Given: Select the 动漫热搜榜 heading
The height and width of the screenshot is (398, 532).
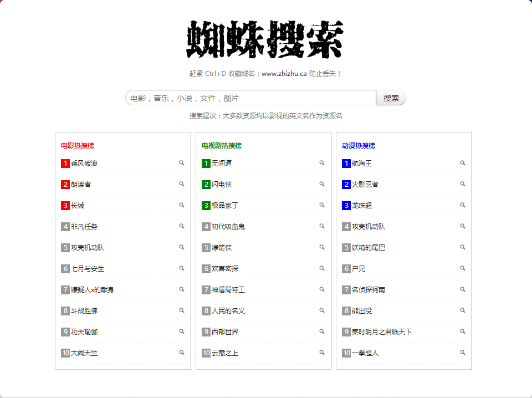Looking at the screenshot, I should 359,145.
